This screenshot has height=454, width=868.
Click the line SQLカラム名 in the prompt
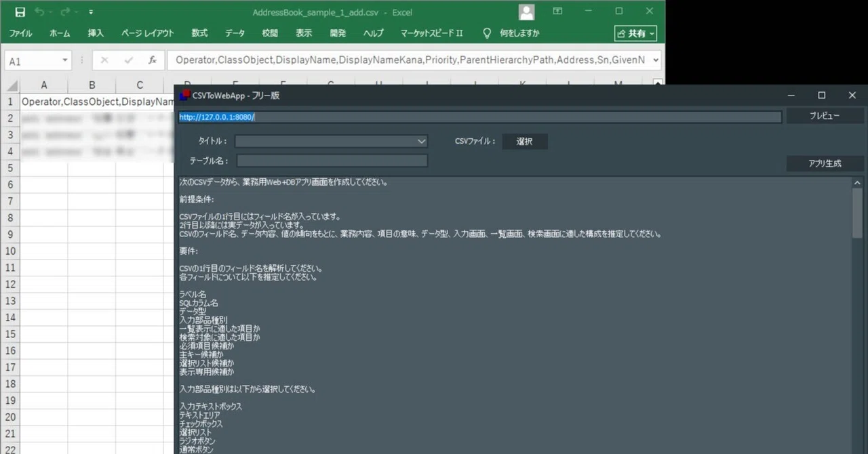point(199,303)
